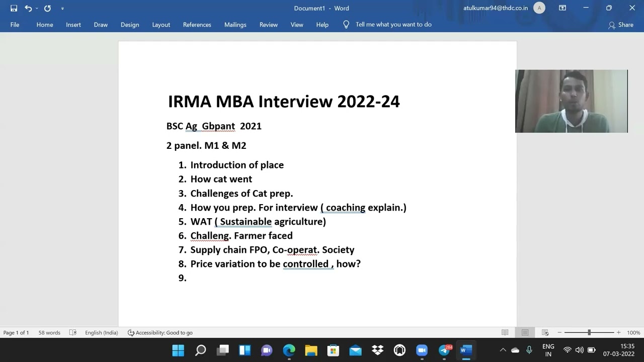
Task: Click the Undo arrow icon
Action: (x=28, y=8)
